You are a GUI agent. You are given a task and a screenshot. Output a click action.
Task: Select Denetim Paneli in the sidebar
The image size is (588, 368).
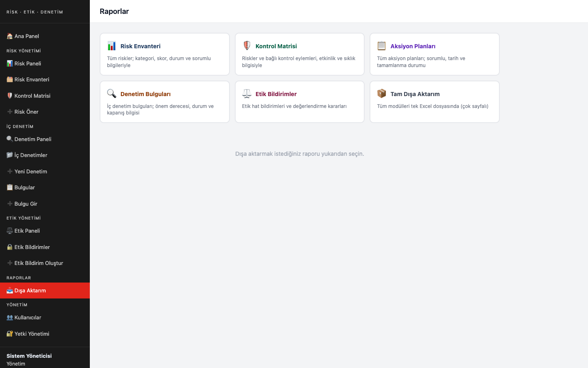coord(33,139)
